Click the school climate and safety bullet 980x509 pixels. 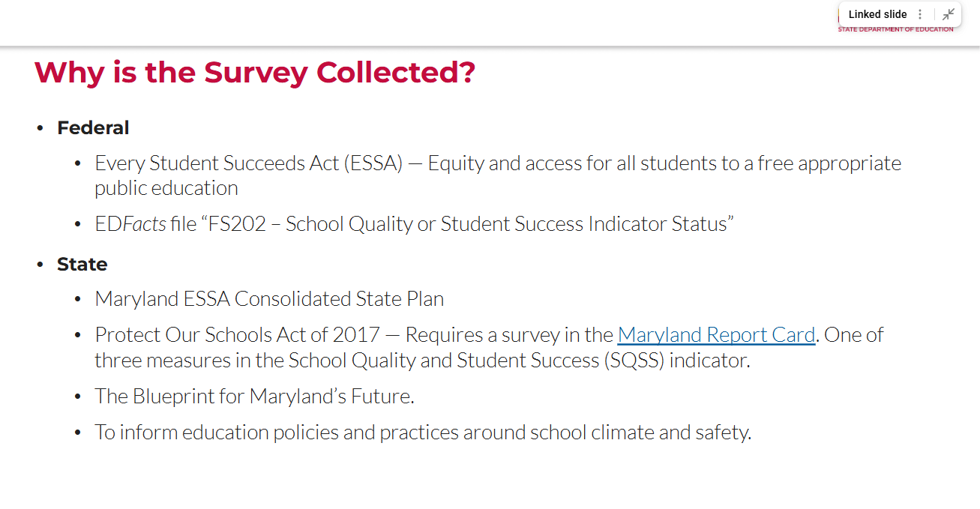pyautogui.click(x=422, y=433)
